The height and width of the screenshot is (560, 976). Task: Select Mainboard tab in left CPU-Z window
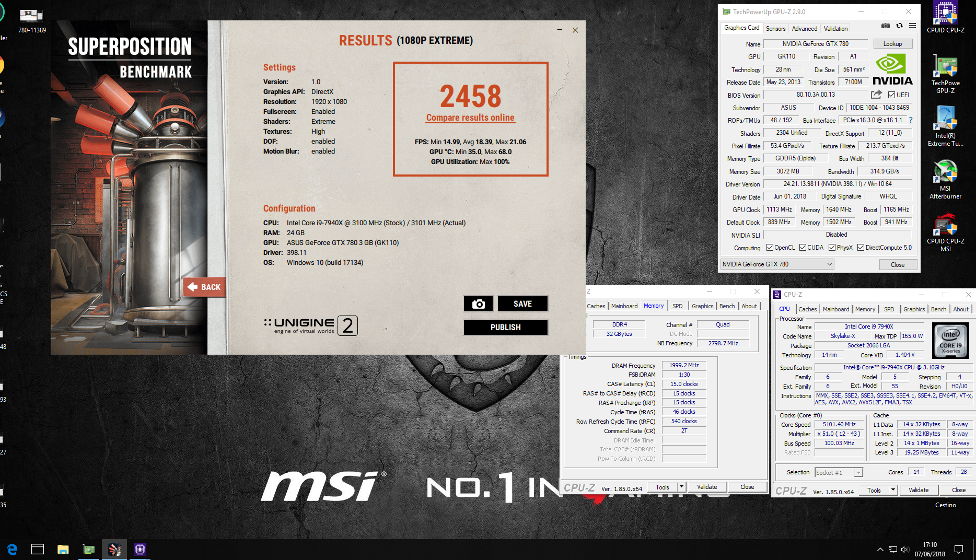624,306
